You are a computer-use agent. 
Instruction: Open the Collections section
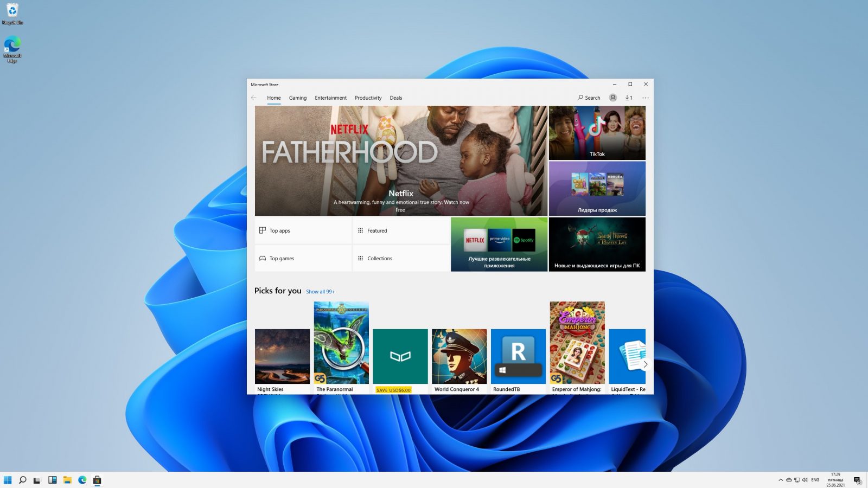[x=401, y=258]
